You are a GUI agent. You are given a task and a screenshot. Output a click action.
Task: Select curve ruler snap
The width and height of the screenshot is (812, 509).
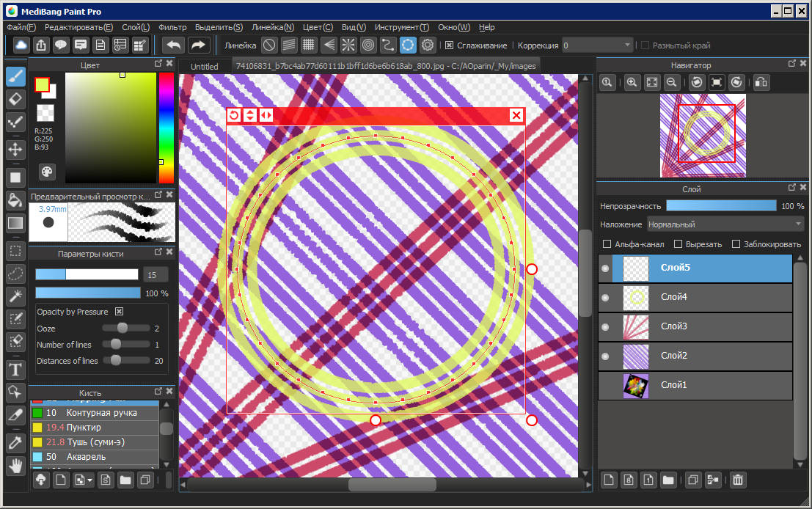tap(388, 45)
